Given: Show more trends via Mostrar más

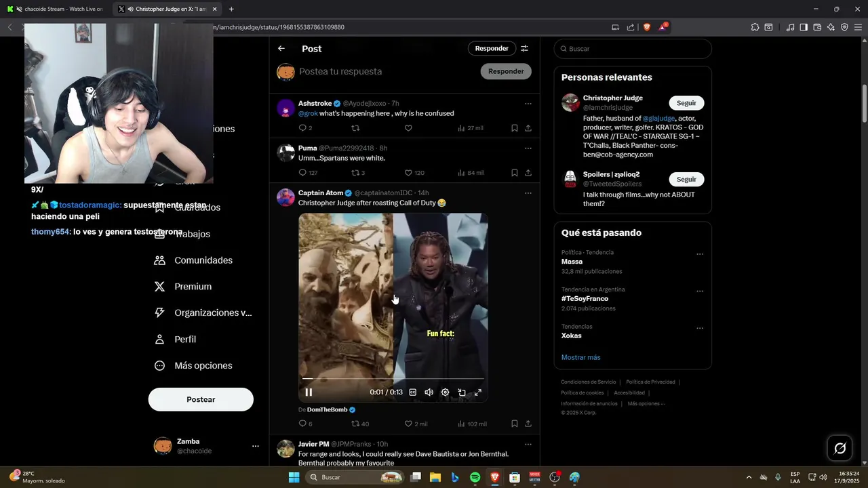Looking at the screenshot, I should (580, 357).
